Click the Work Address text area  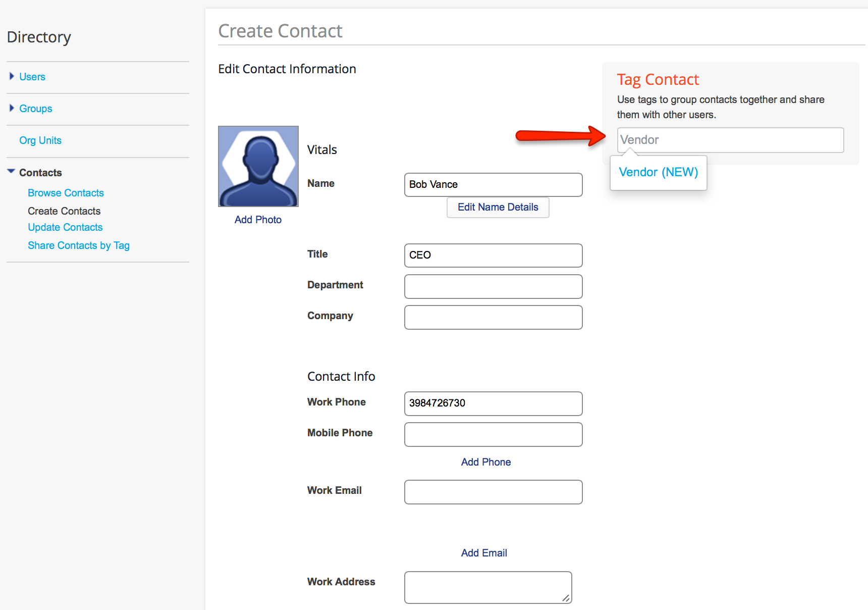coord(488,587)
